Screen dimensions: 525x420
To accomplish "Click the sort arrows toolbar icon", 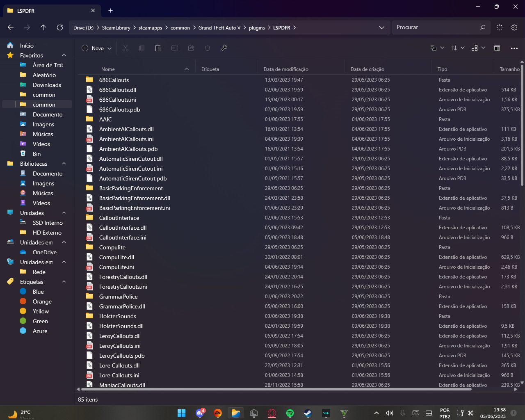I will pos(454,48).
